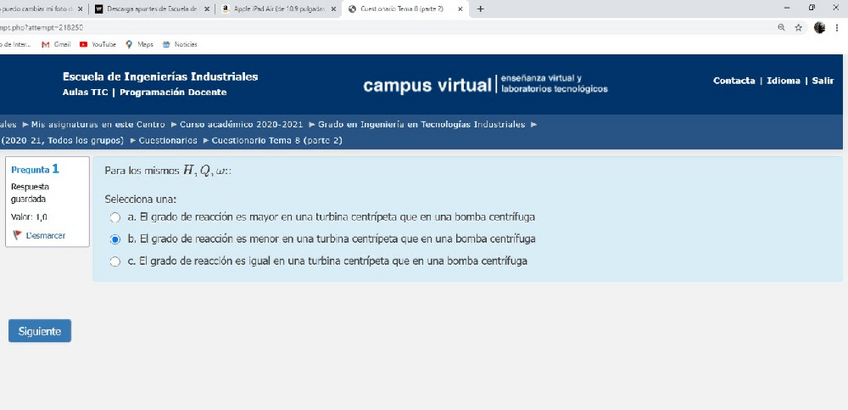Open the Noticias bookmark
The height and width of the screenshot is (410, 848).
pyautogui.click(x=180, y=44)
